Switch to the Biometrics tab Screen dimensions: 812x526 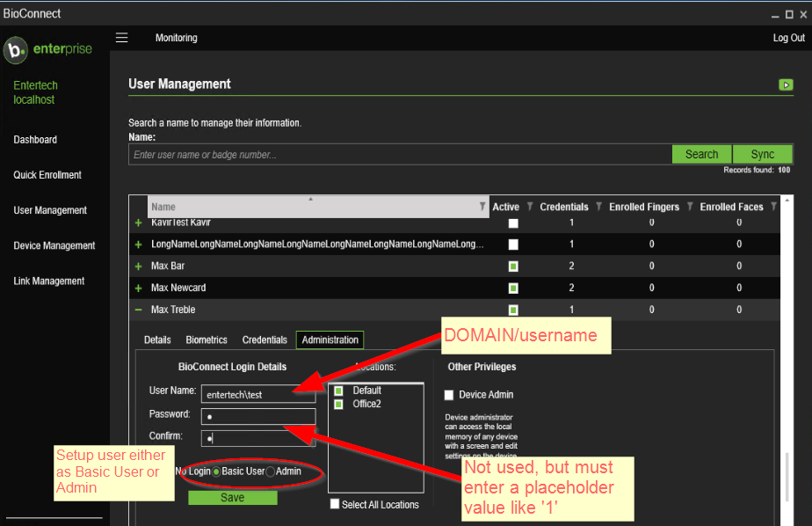pyautogui.click(x=207, y=340)
